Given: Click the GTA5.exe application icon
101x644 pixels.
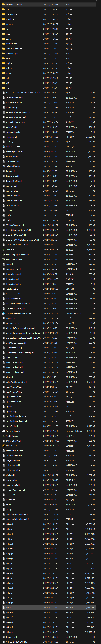Looking at the screenshot, I should pos(3,250).
